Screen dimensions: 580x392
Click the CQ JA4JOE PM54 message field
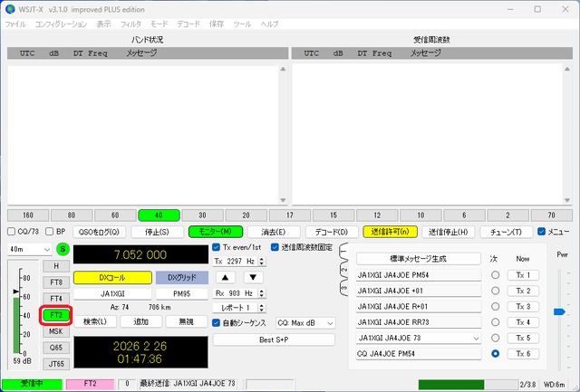pos(419,354)
